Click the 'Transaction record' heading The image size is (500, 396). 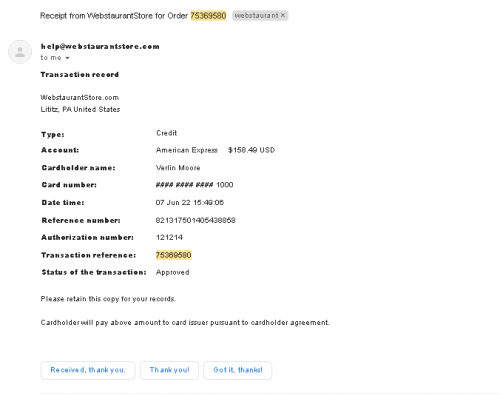pos(80,74)
